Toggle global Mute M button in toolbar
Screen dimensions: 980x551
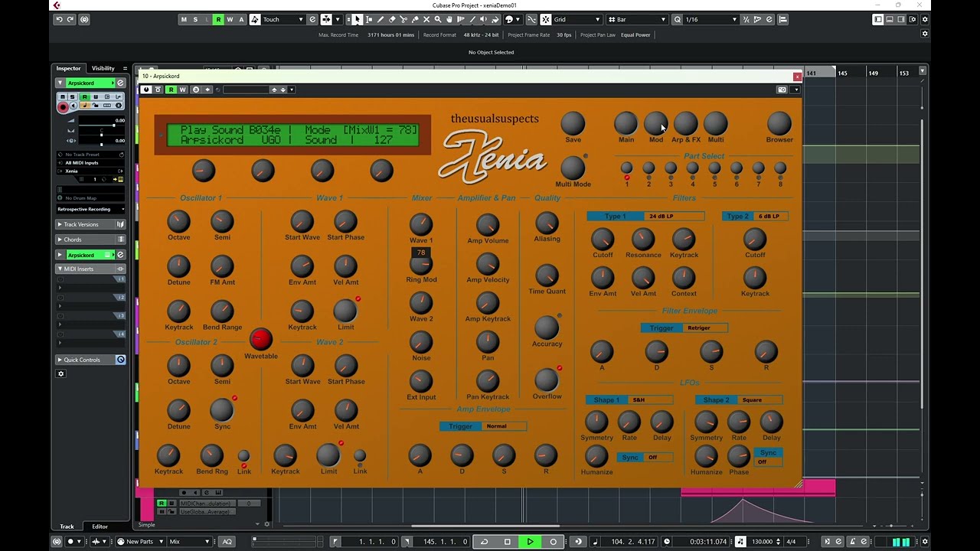click(184, 19)
